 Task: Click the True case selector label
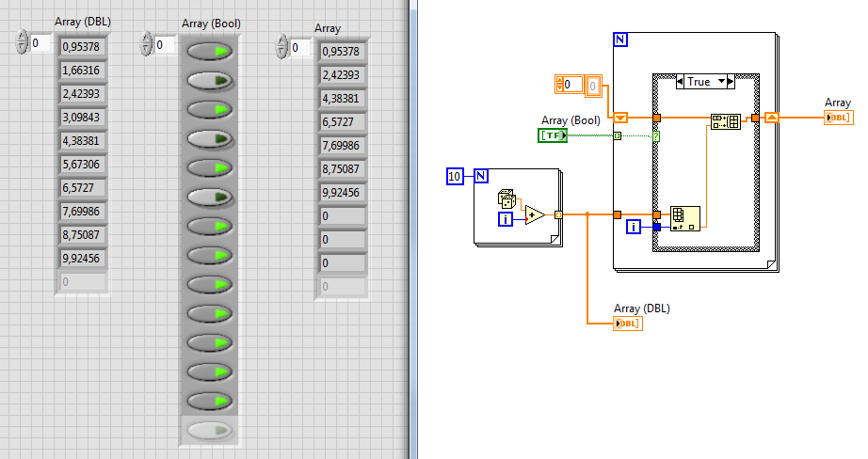(x=699, y=82)
